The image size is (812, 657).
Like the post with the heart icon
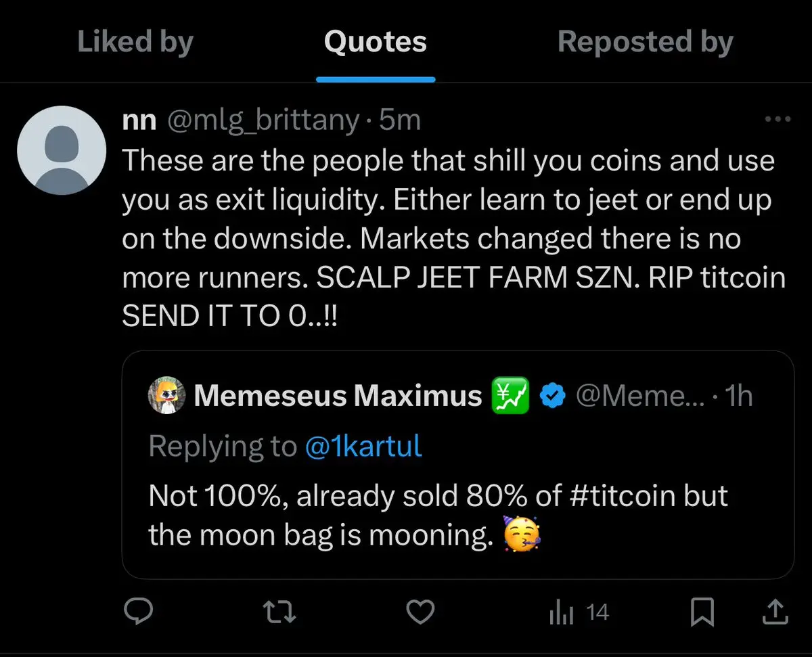pyautogui.click(x=420, y=612)
